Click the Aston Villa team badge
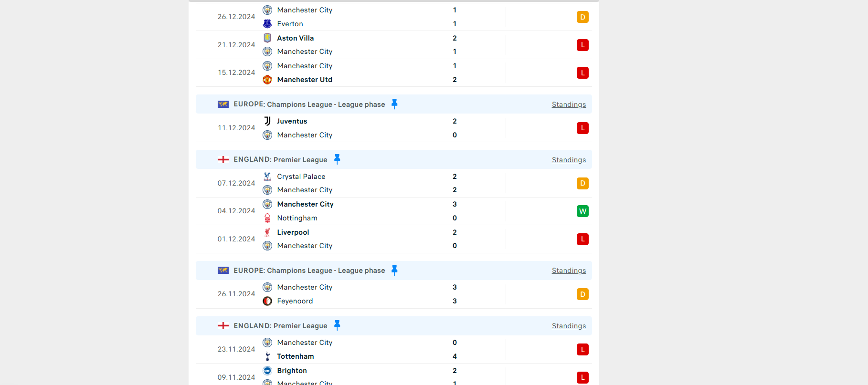Screen dimensions: 868x385 tap(267, 38)
